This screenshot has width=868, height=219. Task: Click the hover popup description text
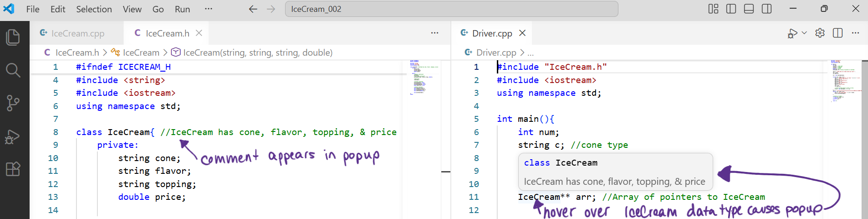coord(614,182)
